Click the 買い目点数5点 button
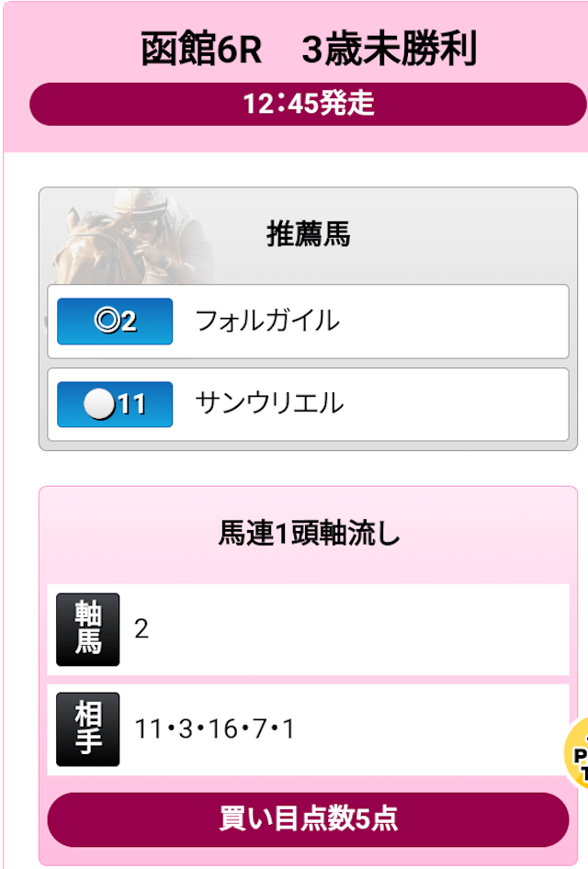588x869 pixels. pos(308,819)
